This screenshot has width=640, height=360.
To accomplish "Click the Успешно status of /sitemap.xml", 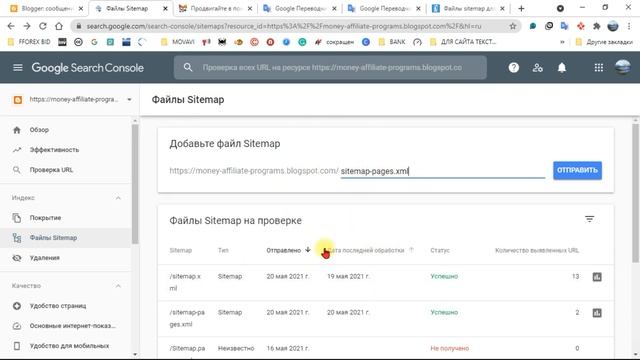I will [444, 276].
